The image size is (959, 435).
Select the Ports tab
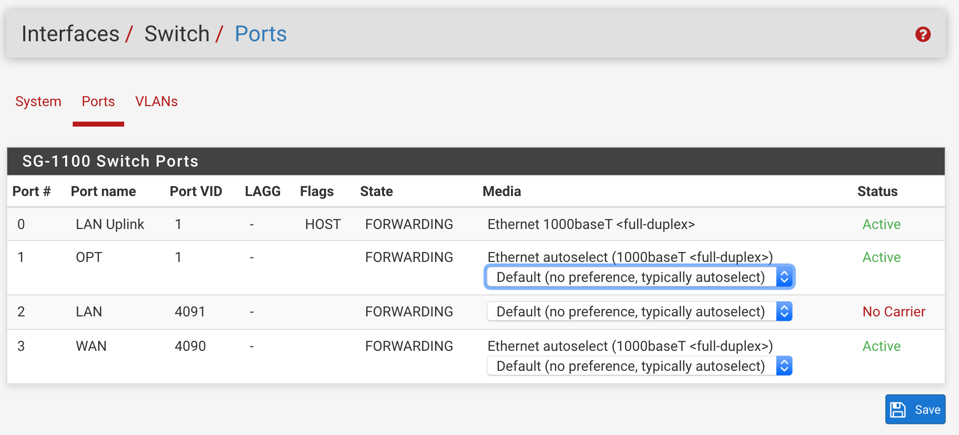(98, 102)
